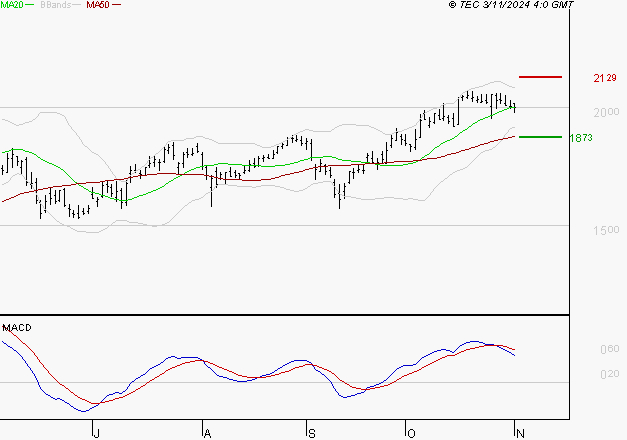The height and width of the screenshot is (440, 627).
Task: Click the 1500 price axis label
Action: (606, 230)
